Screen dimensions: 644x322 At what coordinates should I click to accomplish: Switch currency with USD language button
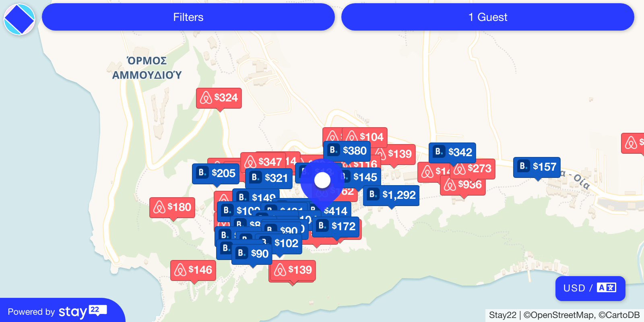tap(590, 288)
